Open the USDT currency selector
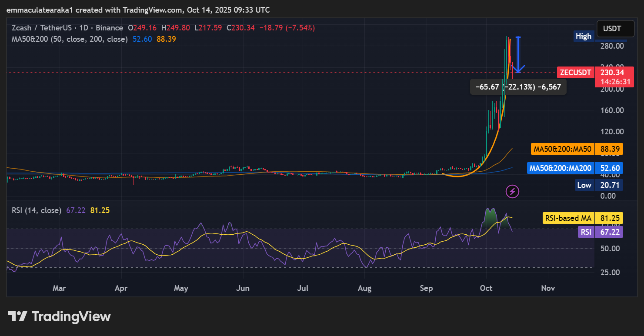644x336 pixels. [612, 29]
